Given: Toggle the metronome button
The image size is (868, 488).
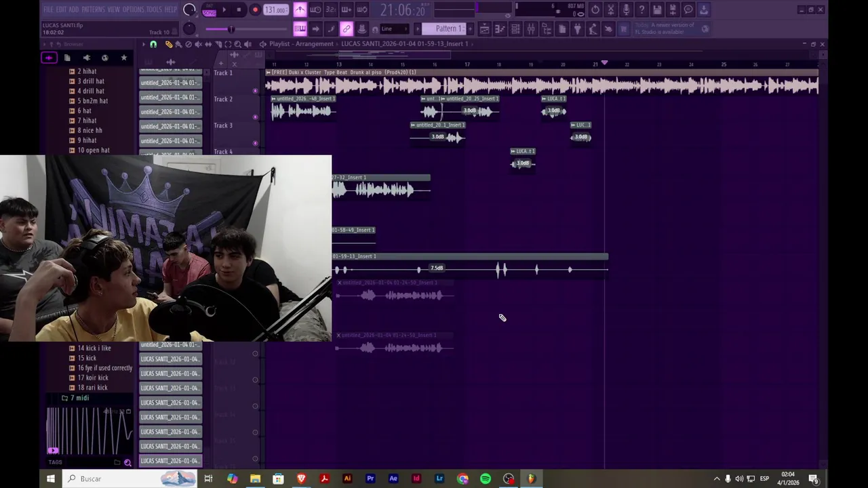Looking at the screenshot, I should pyautogui.click(x=300, y=9).
